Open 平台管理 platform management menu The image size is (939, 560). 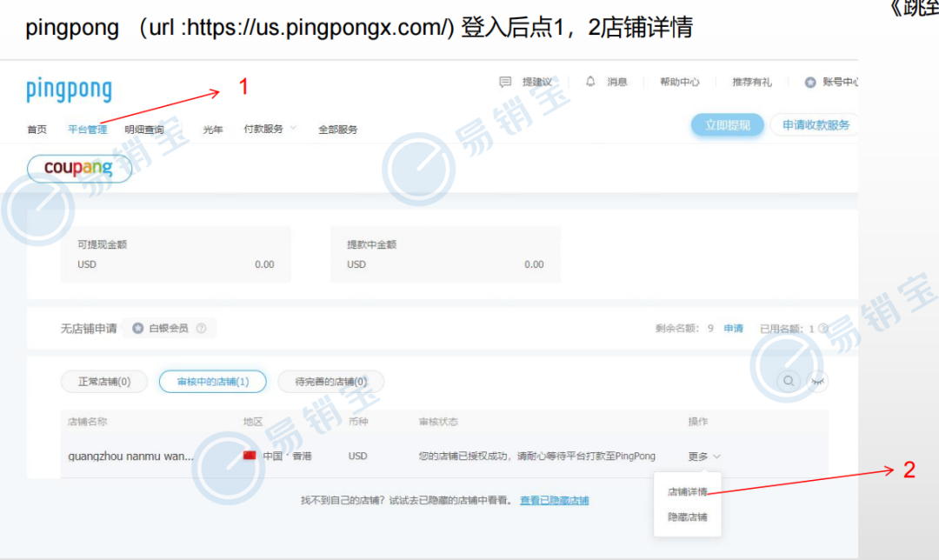click(x=88, y=130)
